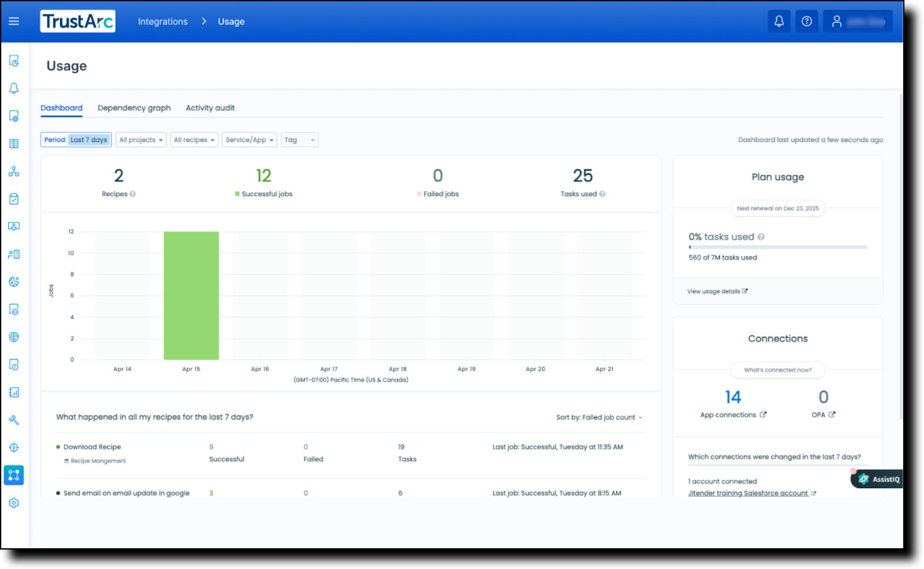
Task: Open the Service/App filter dropdown
Action: [x=249, y=139]
